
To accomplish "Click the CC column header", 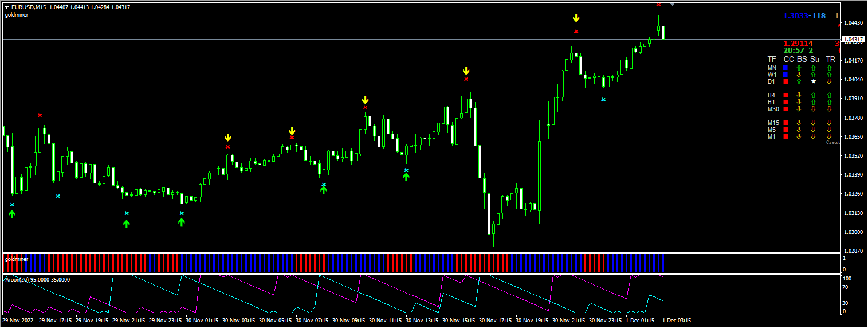I will click(x=789, y=59).
